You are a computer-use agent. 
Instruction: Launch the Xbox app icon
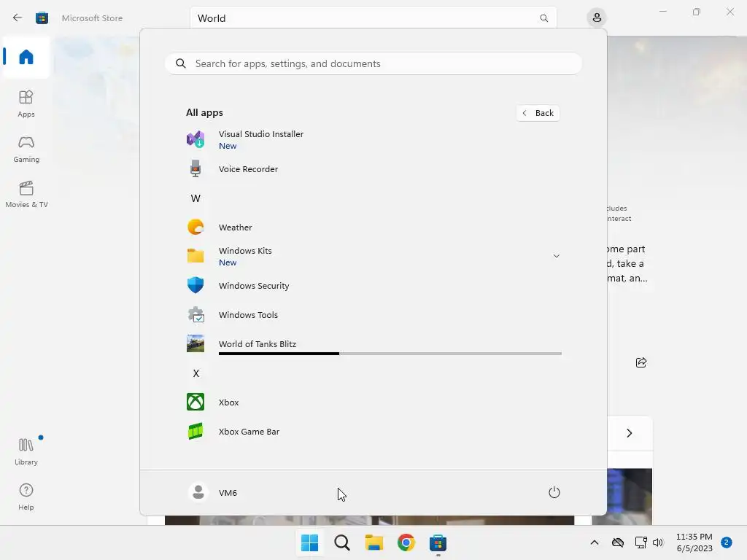196,402
